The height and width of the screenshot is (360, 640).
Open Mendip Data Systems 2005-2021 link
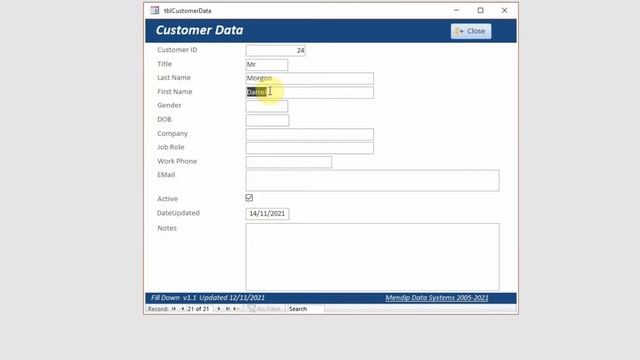click(x=437, y=298)
